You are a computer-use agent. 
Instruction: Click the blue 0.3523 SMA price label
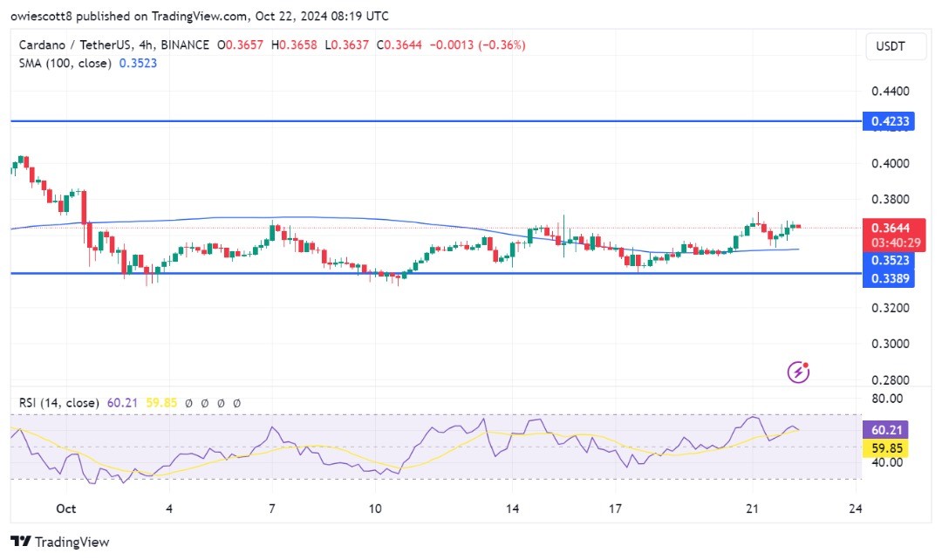coord(889,260)
